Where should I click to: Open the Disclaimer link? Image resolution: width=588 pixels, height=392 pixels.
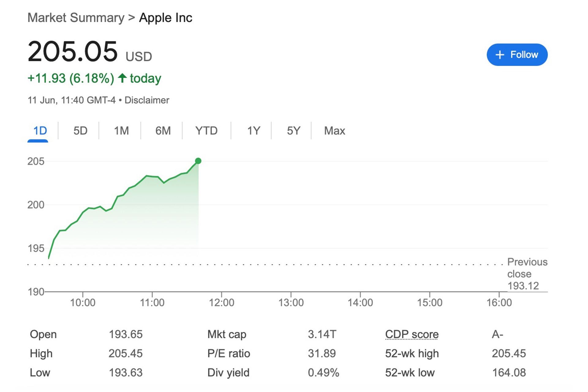coord(147,100)
